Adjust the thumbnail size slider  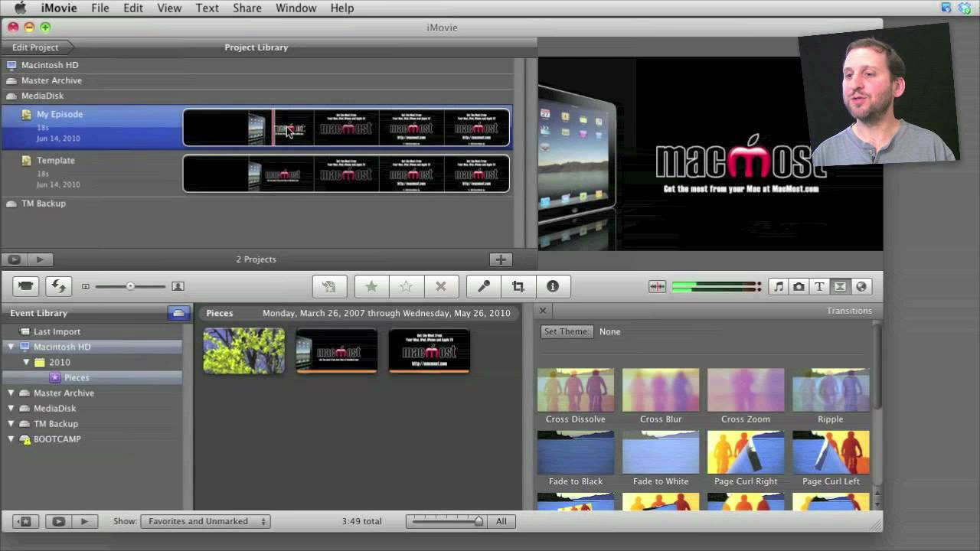(x=130, y=286)
